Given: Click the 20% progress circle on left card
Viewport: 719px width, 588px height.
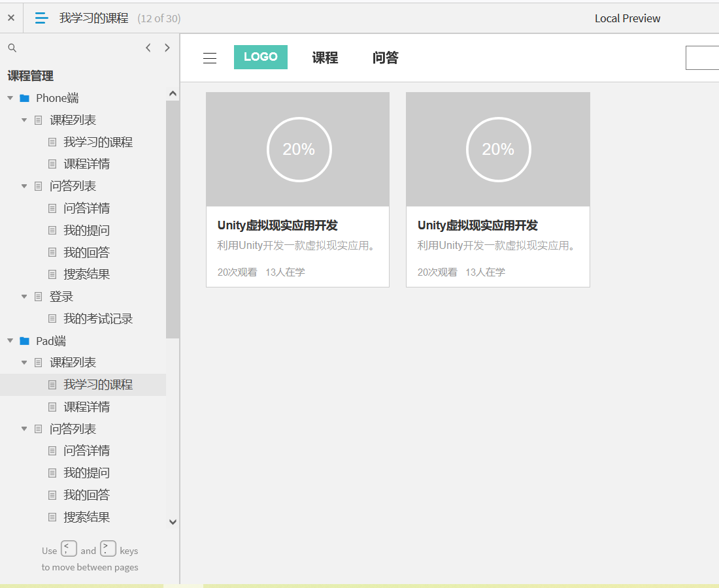Looking at the screenshot, I should pos(299,150).
